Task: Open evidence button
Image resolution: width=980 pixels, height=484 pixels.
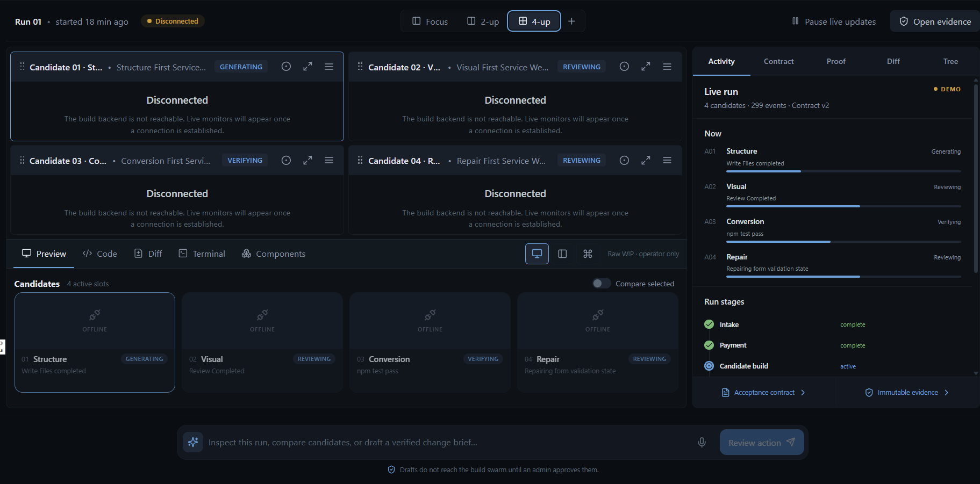Action: pos(935,21)
